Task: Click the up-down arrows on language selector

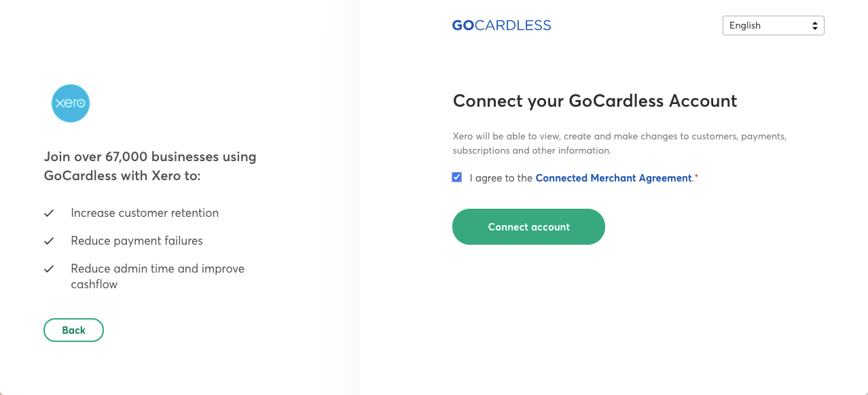Action: point(815,26)
